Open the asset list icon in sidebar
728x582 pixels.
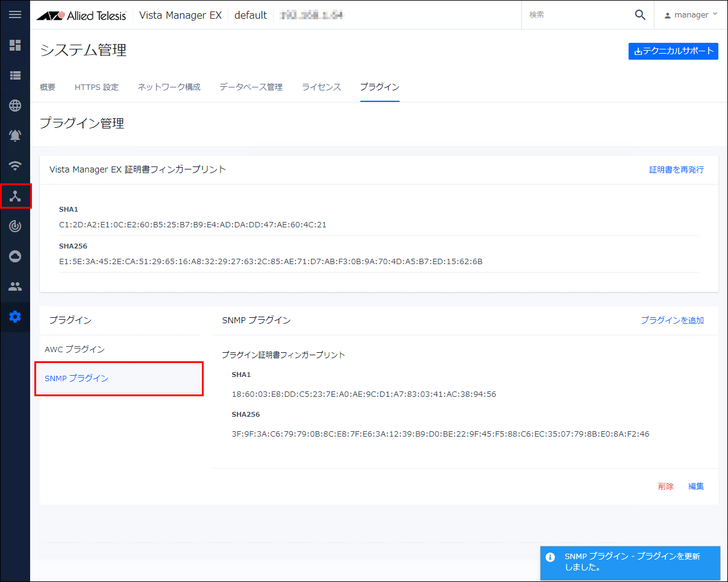pyautogui.click(x=15, y=75)
